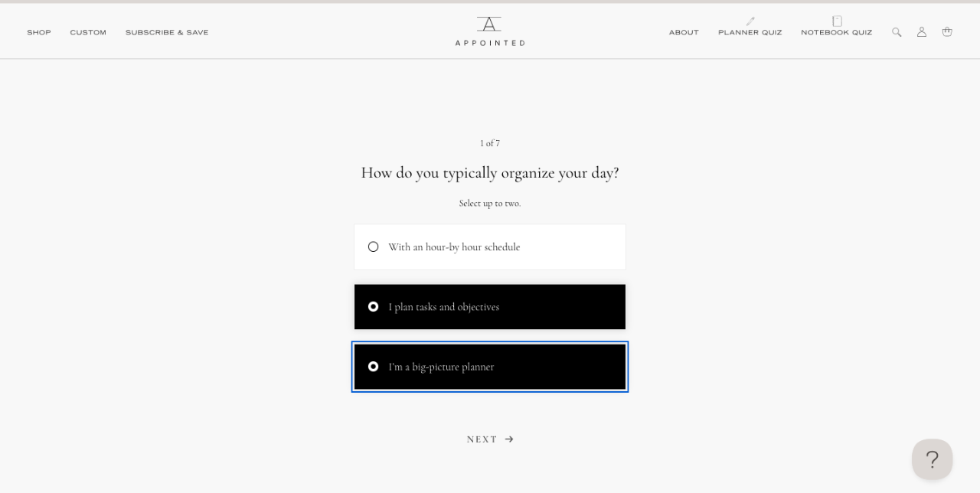Open the Planner Quiz link
980x493 pixels.
point(750,33)
